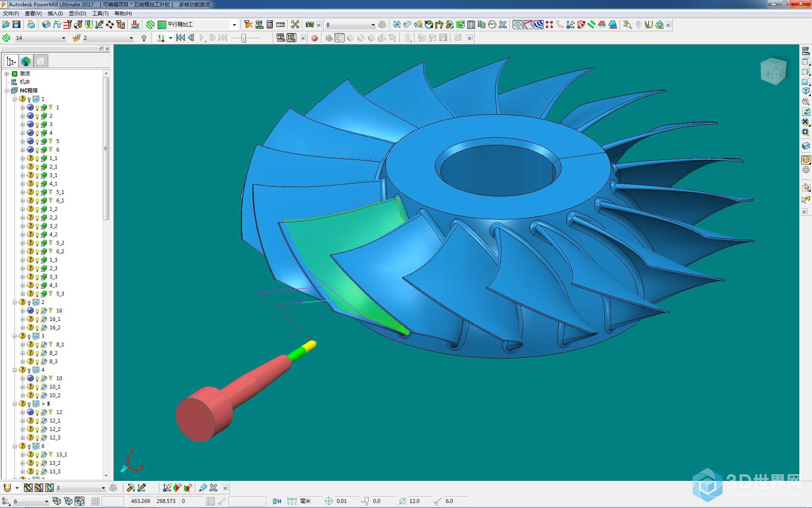Toggle light bulb for toolpath 3_1
Screen dimensions: 812x508
click(x=37, y=176)
